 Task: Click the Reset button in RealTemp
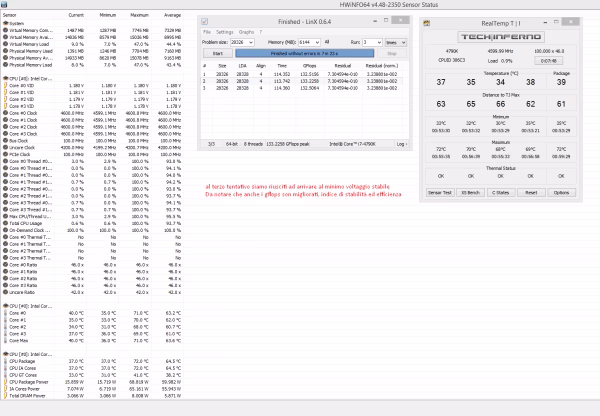pos(531,193)
